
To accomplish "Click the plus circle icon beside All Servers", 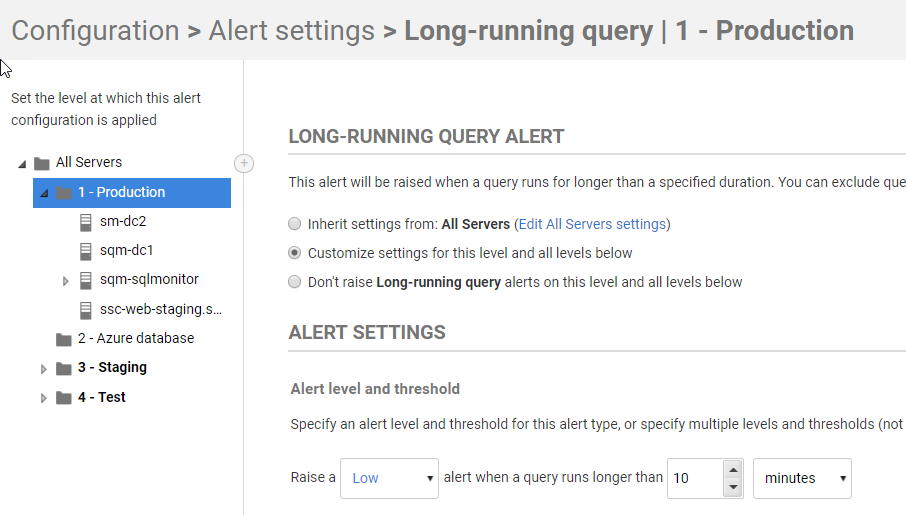I will 244,163.
